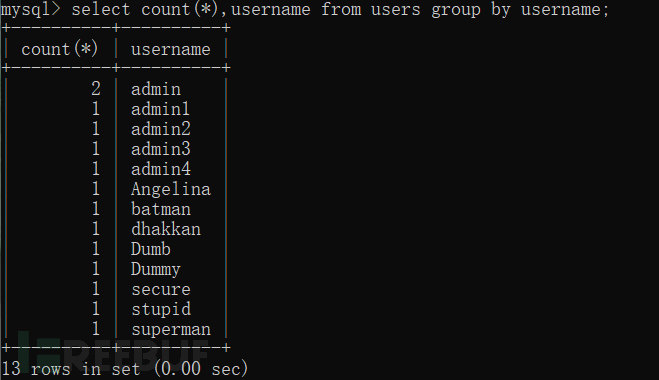Select the 'admin1' entry

pos(161,109)
